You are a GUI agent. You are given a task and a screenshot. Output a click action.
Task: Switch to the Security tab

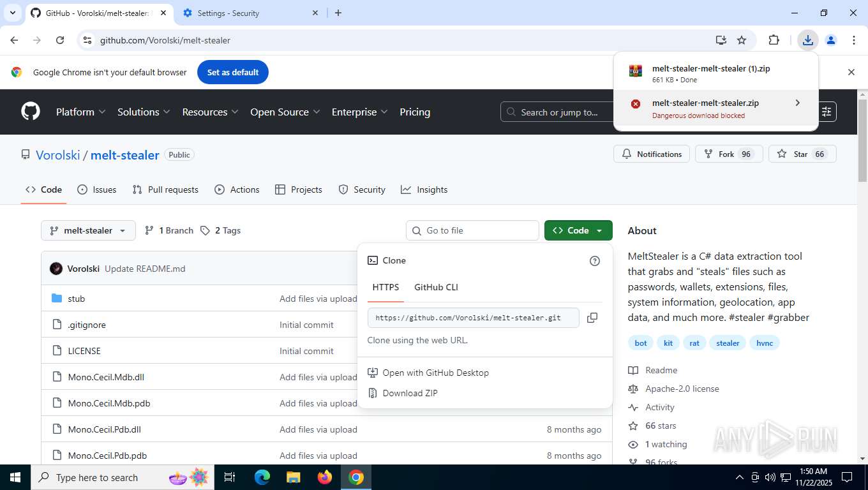pos(362,189)
